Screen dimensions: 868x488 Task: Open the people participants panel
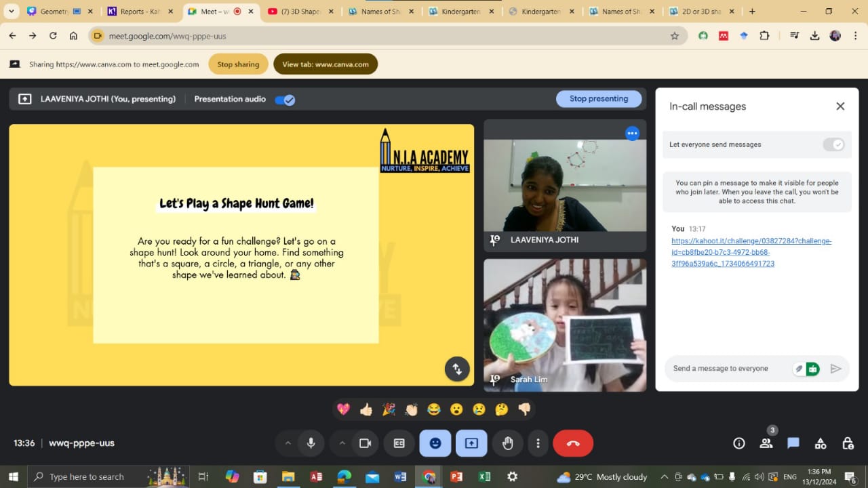tap(766, 443)
